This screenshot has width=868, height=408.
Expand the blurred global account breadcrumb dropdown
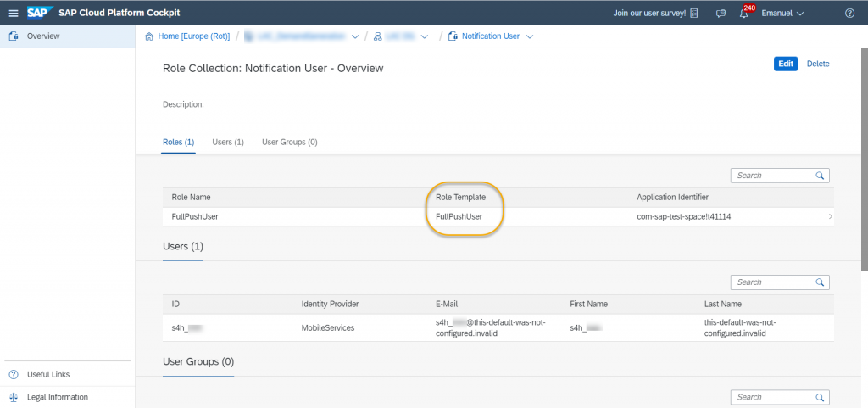coord(355,36)
